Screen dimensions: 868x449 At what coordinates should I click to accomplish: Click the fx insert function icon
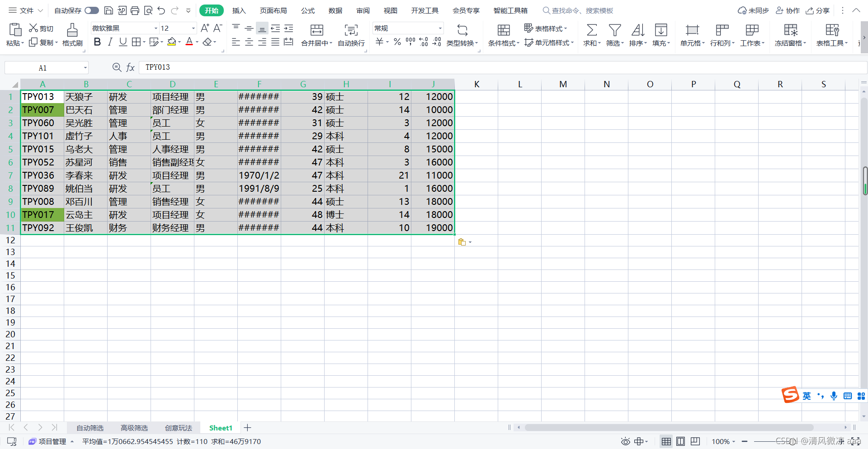pyautogui.click(x=130, y=67)
